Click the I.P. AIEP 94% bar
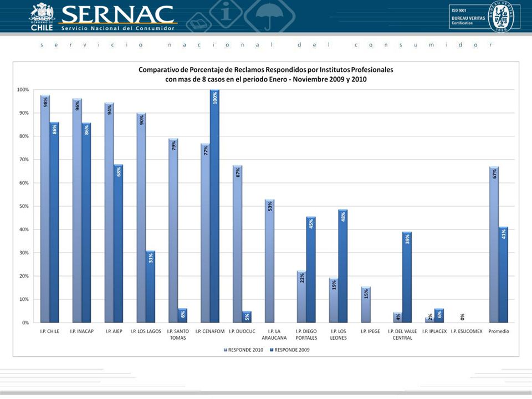The width and height of the screenshot is (532, 399). 109,212
